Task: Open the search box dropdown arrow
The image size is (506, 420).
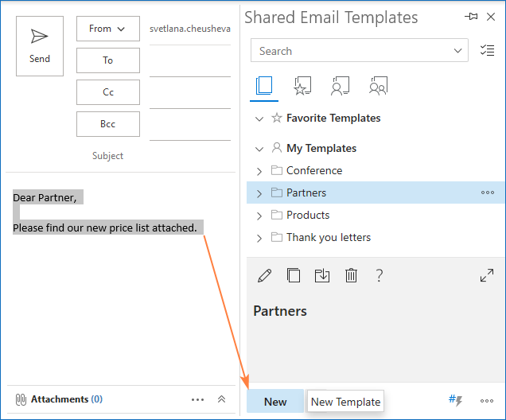Action: pos(458,51)
